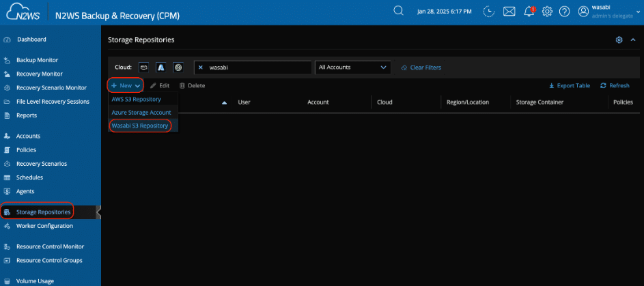Image resolution: width=644 pixels, height=286 pixels.
Task: Sort table by Storage Container column
Action: (540, 102)
